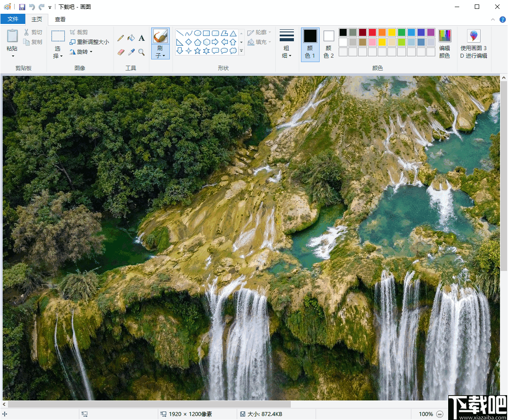508x420 pixels.
Task: Pick the red color swatch
Action: tap(372, 32)
